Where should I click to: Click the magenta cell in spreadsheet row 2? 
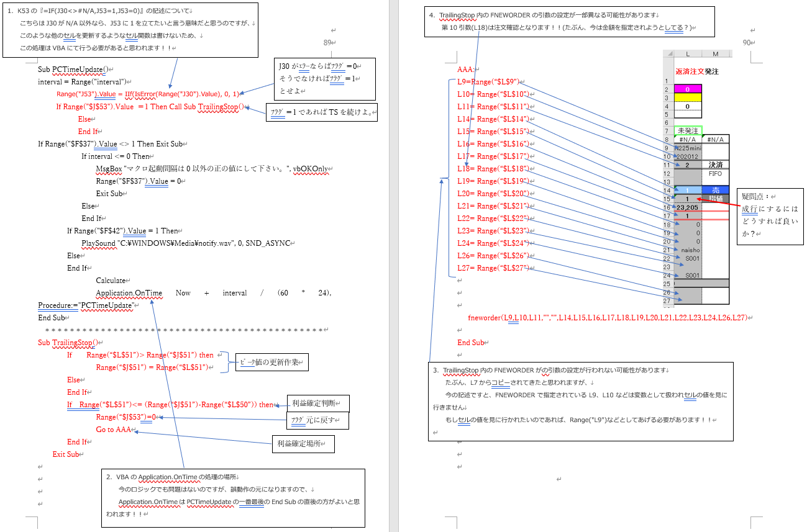(x=688, y=89)
